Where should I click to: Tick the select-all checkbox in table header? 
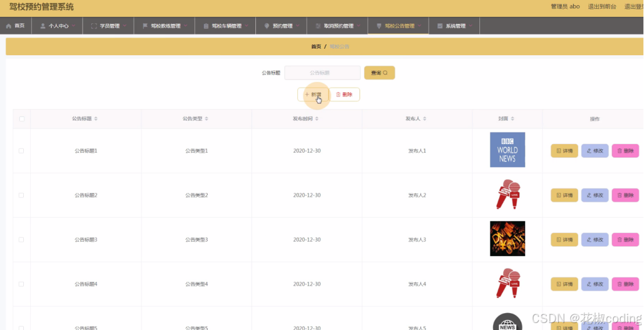[x=22, y=119]
